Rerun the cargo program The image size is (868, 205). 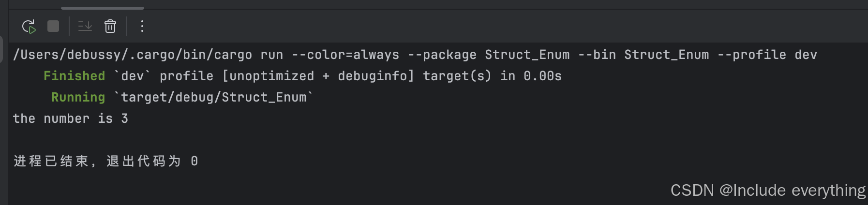tap(29, 26)
